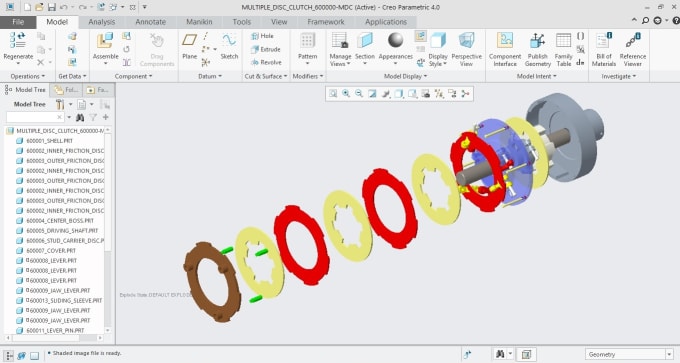Click the Open folder icon in quick access toolbar
The image size is (680, 363).
point(39,7)
